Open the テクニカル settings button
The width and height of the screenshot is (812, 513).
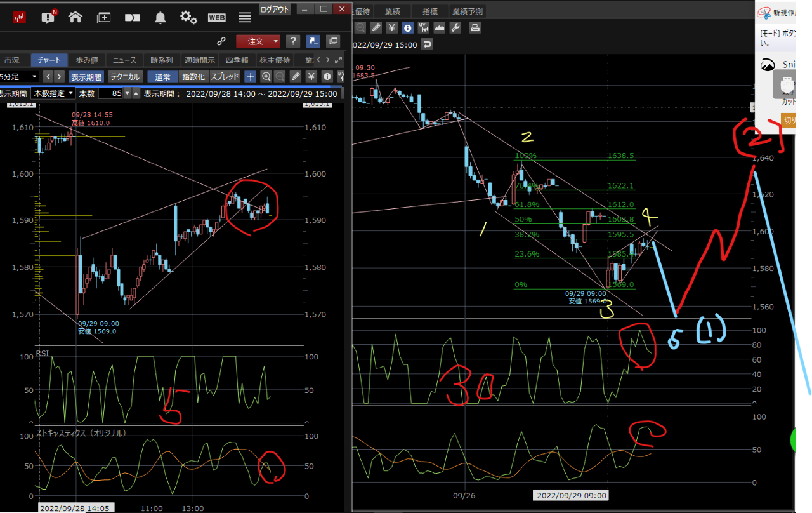click(x=126, y=77)
